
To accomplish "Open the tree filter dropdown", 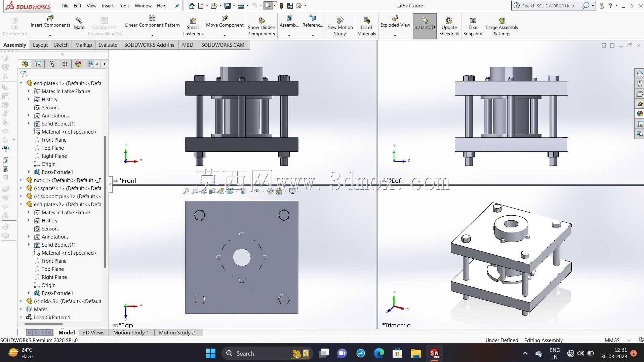I will [x=24, y=74].
